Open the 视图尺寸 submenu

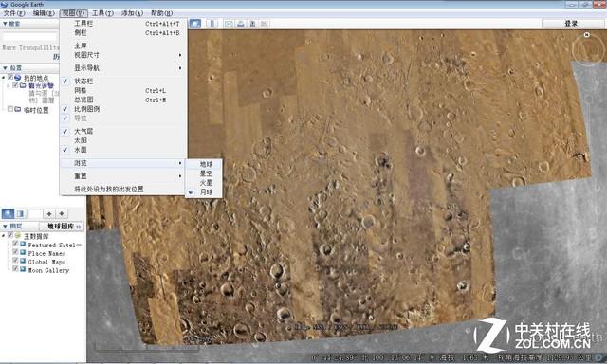(x=123, y=55)
